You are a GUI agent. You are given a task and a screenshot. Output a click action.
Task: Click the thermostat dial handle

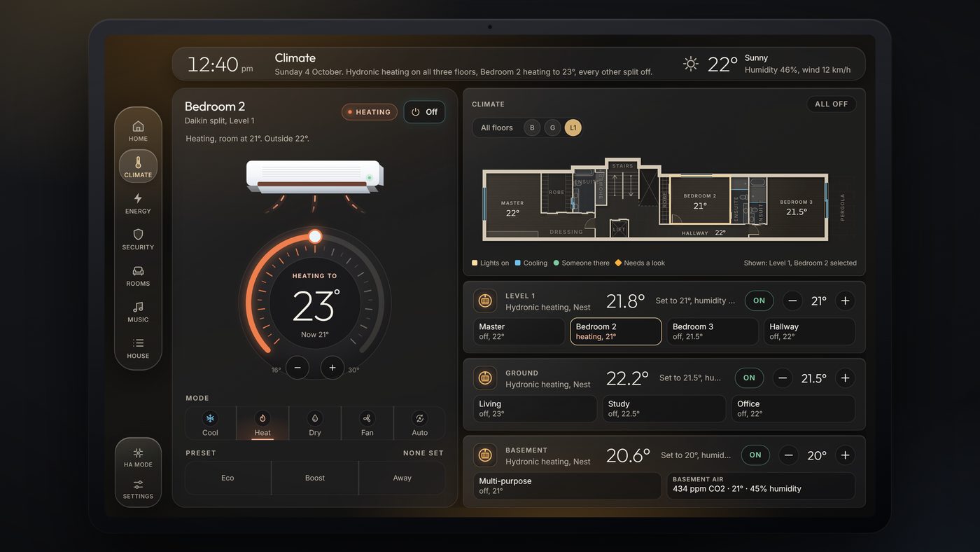315,236
